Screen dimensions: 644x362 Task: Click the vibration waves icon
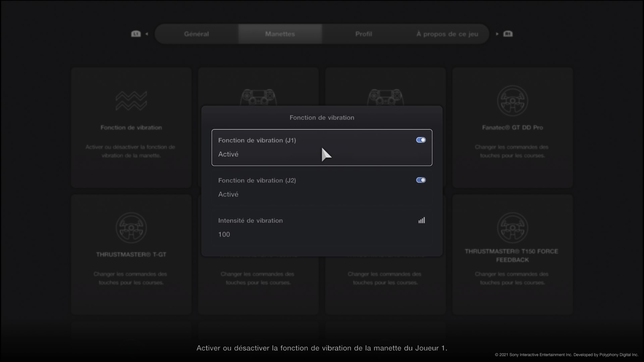coord(131,101)
